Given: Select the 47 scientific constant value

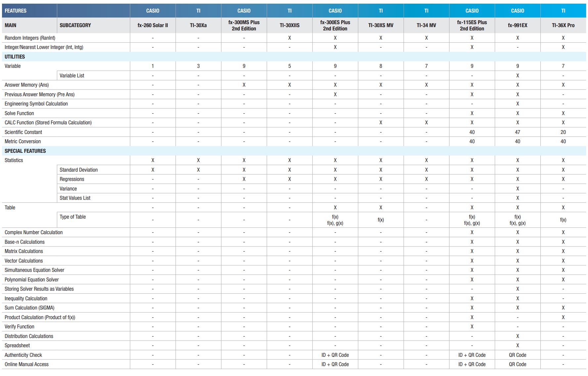Looking at the screenshot, I should click(x=518, y=132).
